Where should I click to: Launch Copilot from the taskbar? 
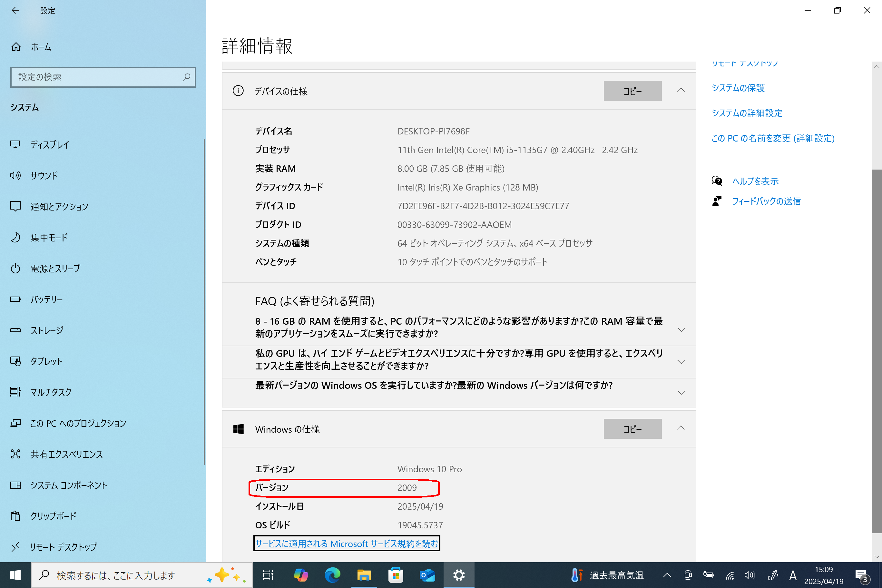point(301,575)
